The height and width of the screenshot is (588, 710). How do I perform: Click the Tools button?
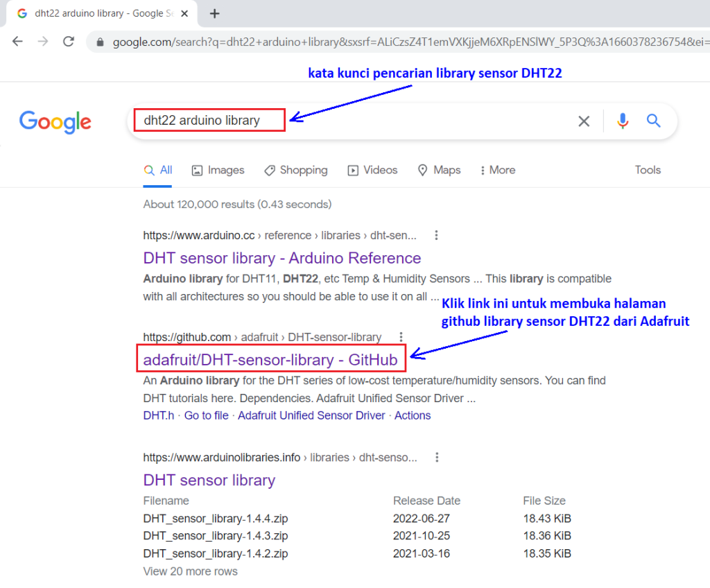(648, 170)
